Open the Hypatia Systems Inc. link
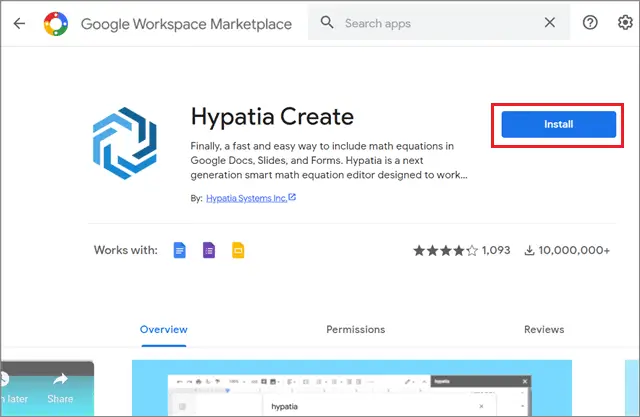This screenshot has width=640, height=417. click(247, 198)
